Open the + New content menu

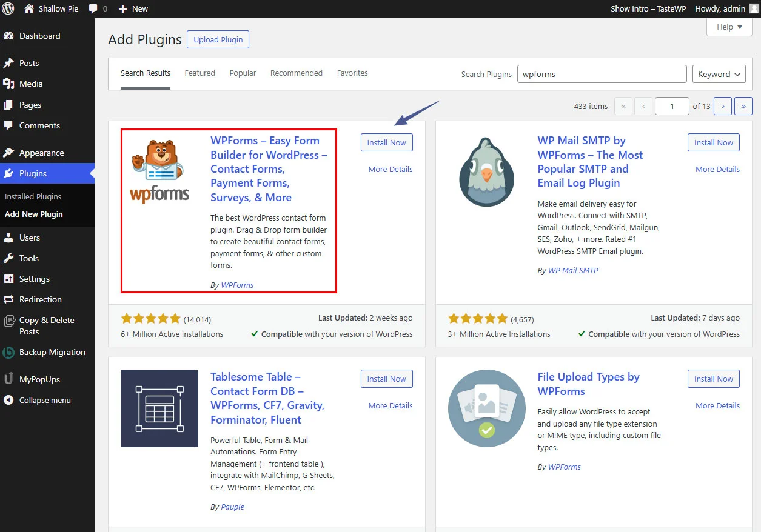(x=133, y=8)
